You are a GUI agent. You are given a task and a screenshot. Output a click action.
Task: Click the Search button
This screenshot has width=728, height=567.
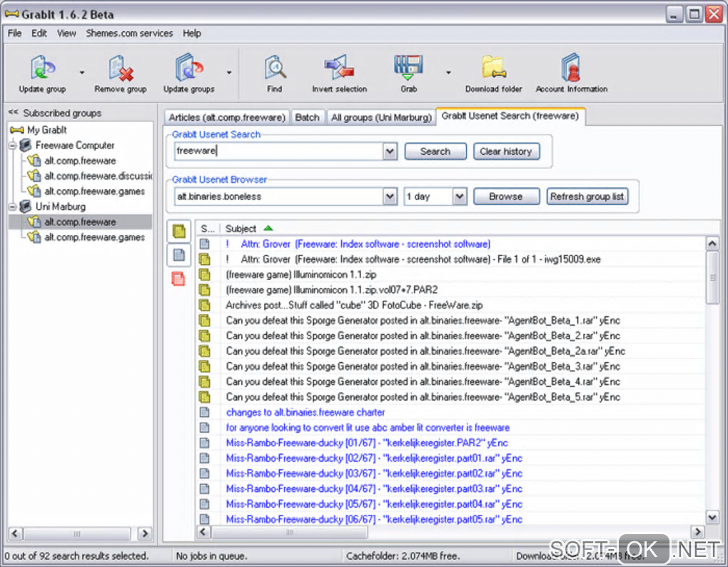click(x=435, y=151)
